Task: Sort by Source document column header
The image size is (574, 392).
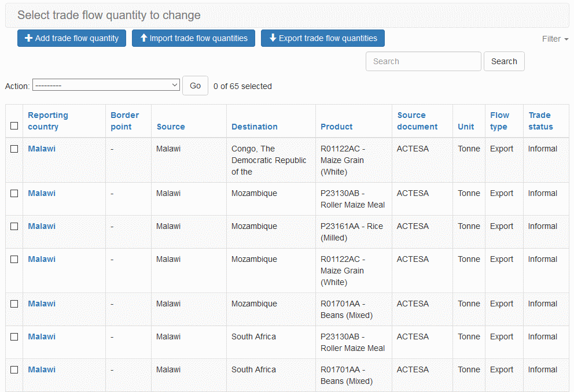Action: [x=417, y=121]
